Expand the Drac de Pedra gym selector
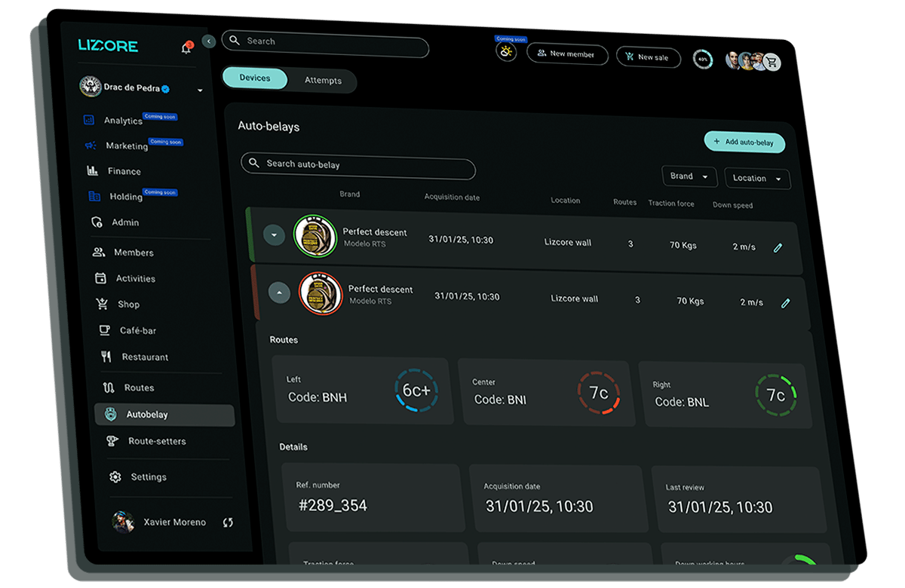The width and height of the screenshot is (905, 588). 200,90
